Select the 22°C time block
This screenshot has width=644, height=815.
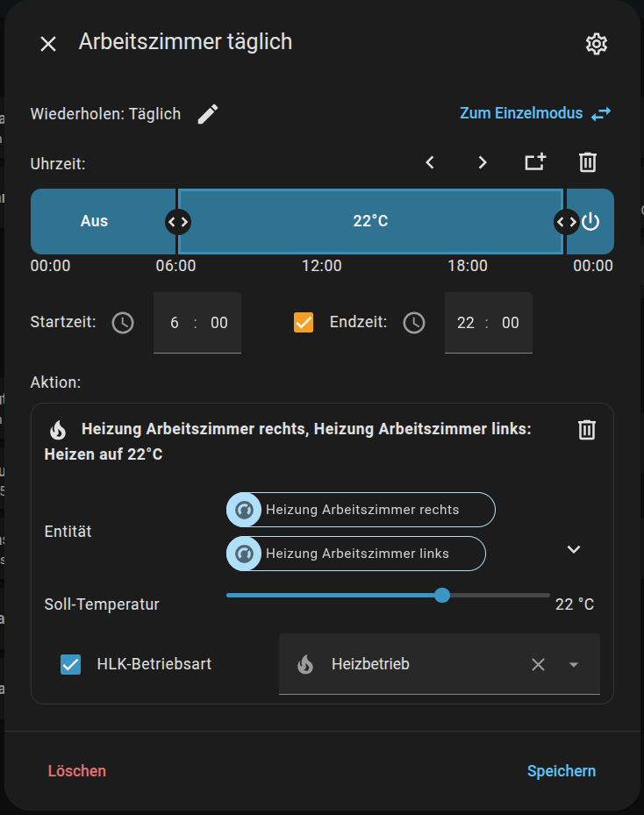(370, 221)
